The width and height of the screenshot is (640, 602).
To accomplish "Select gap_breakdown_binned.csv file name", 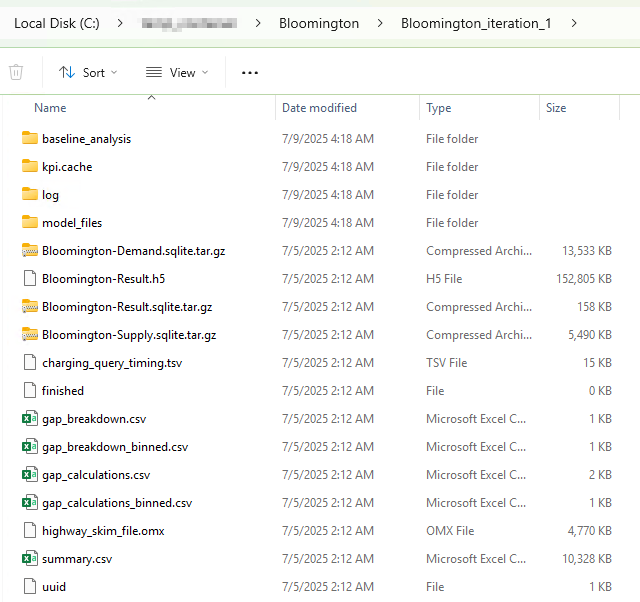I will (115, 447).
